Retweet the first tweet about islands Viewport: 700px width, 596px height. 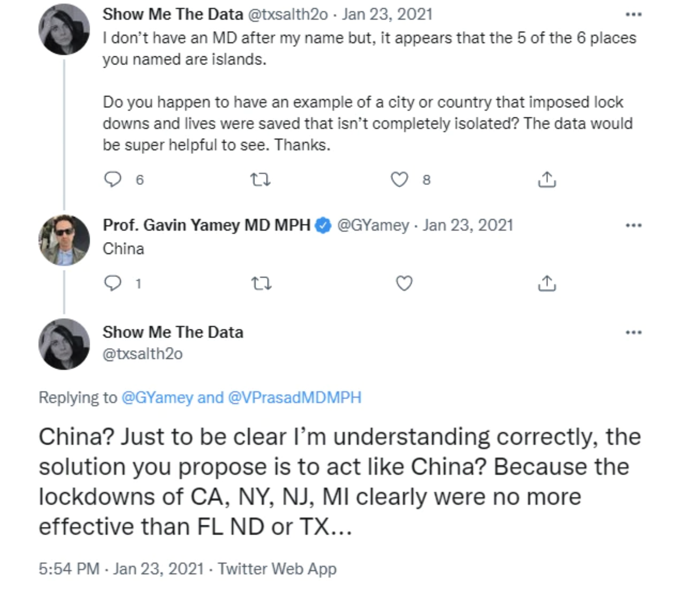pyautogui.click(x=260, y=179)
